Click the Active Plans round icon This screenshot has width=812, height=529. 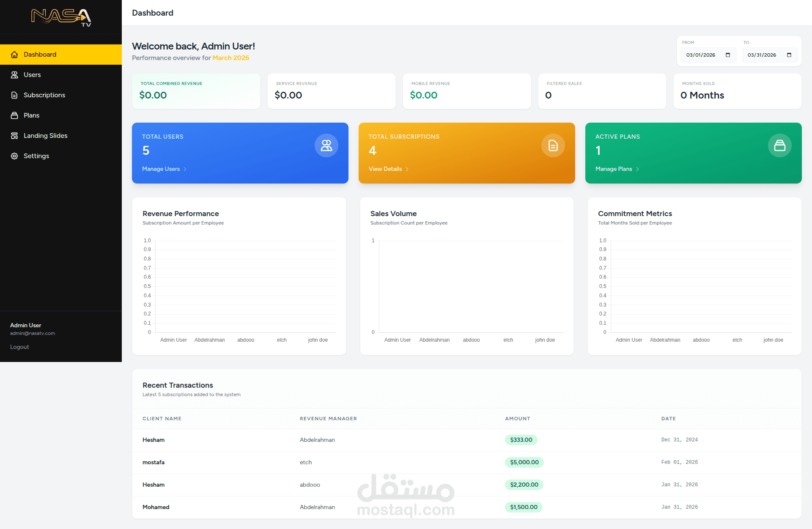pos(779,145)
